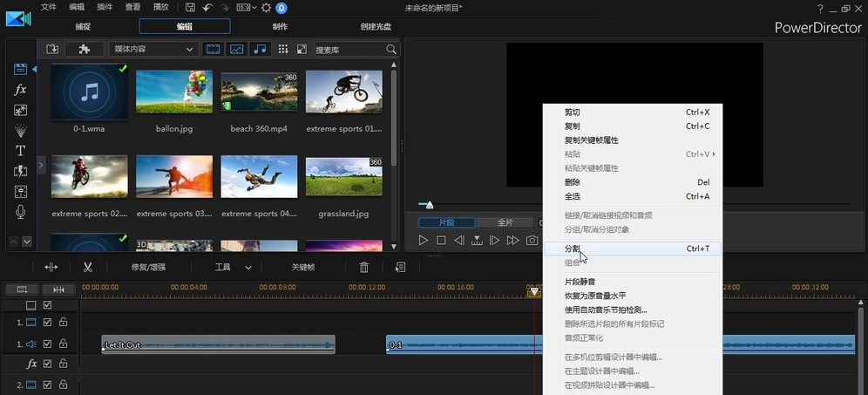Click the scissors split tool in timeline toolbar

88,267
